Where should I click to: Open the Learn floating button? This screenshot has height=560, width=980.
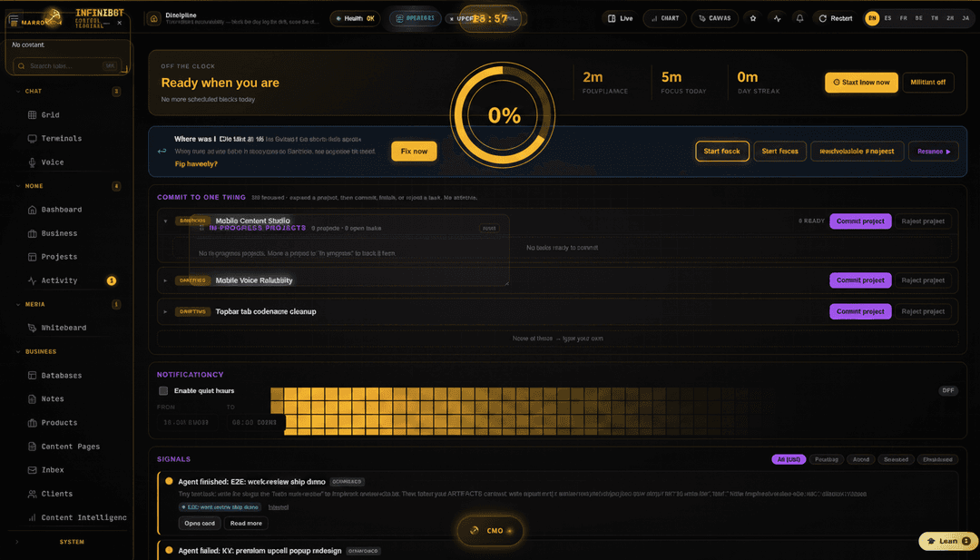tap(948, 541)
